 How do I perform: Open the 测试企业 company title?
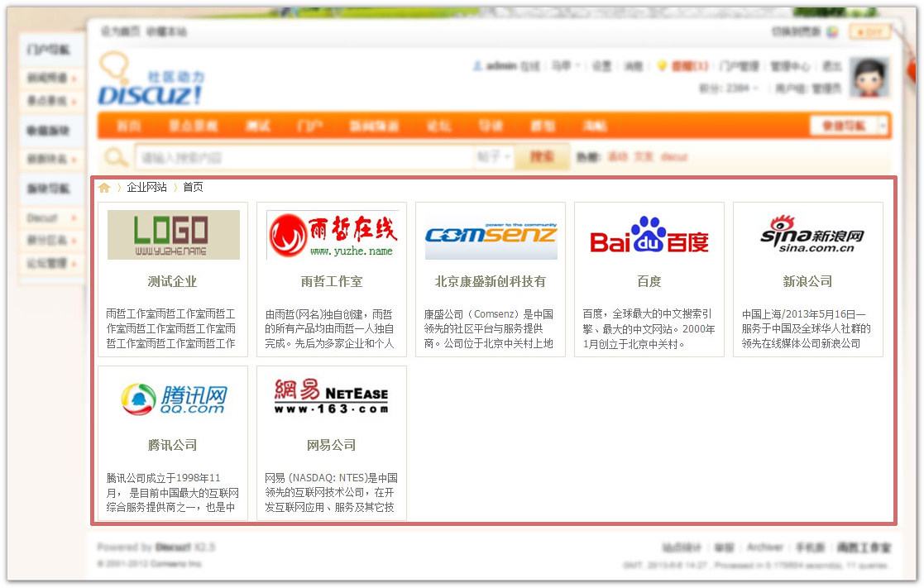[x=172, y=282]
